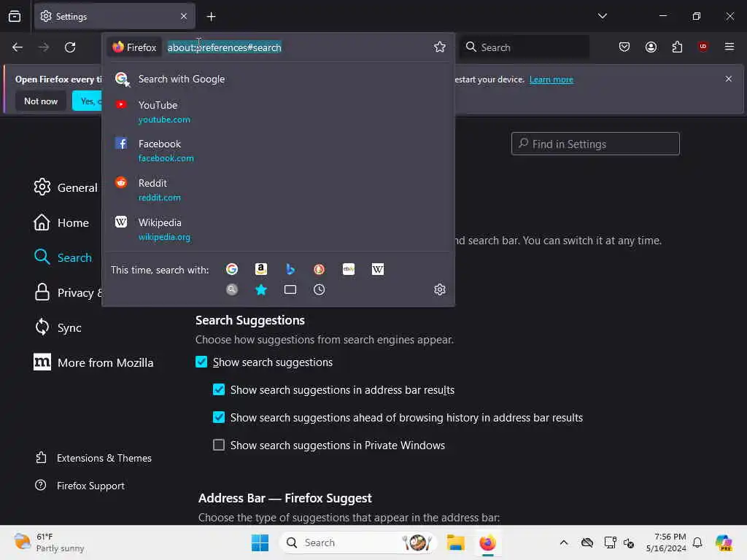747x560 pixels.
Task: Click the Find in Settings field
Action: click(595, 144)
